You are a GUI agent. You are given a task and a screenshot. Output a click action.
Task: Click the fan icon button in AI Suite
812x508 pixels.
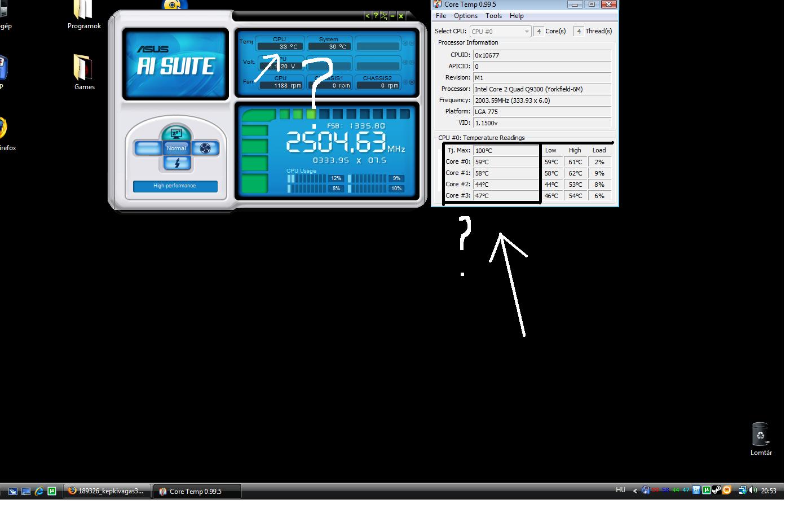(x=205, y=148)
